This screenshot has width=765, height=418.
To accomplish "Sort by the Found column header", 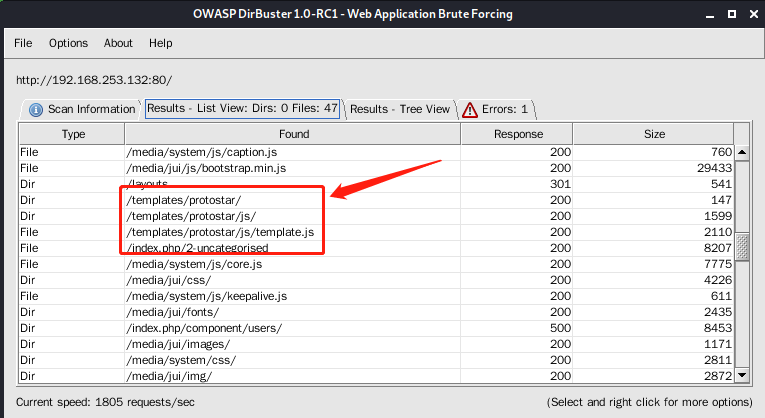I will coord(293,134).
